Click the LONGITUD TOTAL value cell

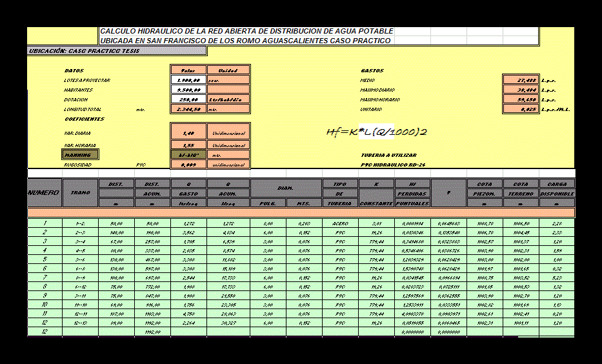[188, 109]
